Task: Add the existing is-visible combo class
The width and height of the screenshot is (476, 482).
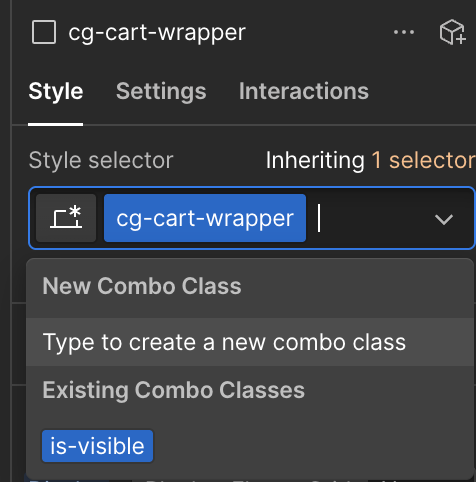Action: click(x=97, y=446)
